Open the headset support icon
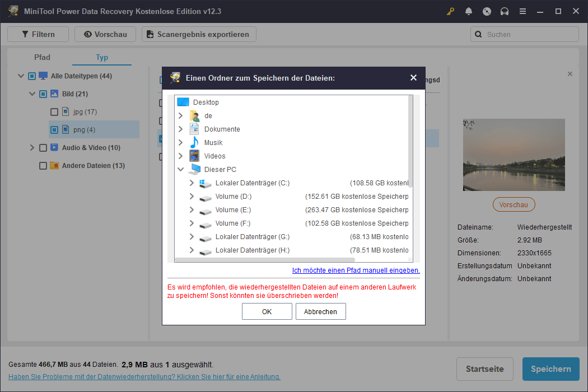This screenshot has height=392, width=588. tap(505, 11)
